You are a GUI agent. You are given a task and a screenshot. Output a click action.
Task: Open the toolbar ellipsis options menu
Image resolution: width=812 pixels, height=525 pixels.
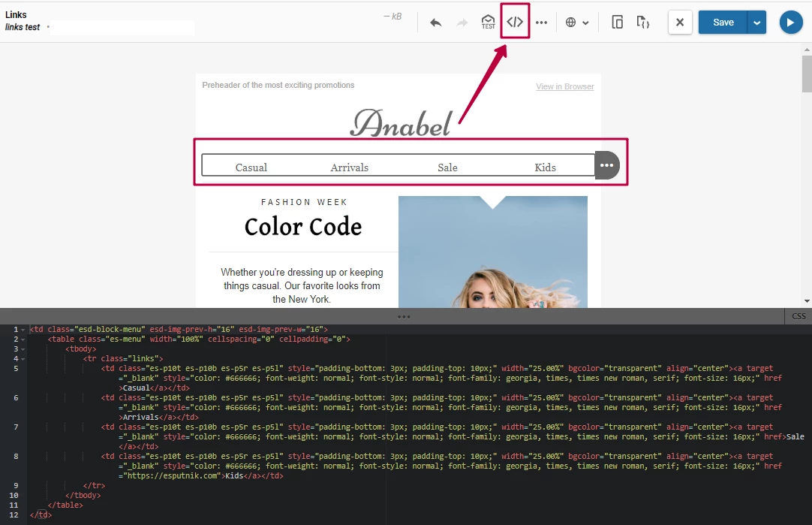point(542,22)
